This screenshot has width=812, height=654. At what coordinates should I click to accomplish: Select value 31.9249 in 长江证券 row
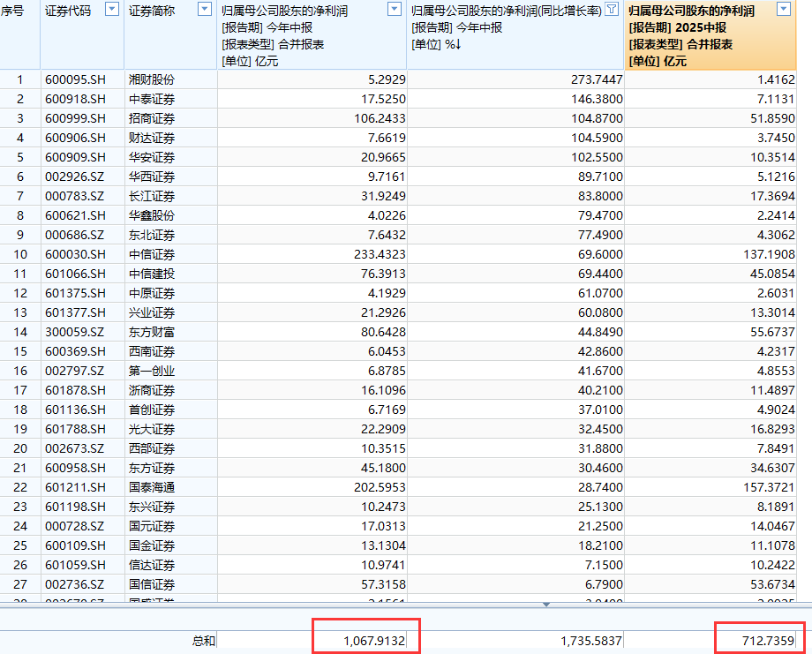coord(383,196)
